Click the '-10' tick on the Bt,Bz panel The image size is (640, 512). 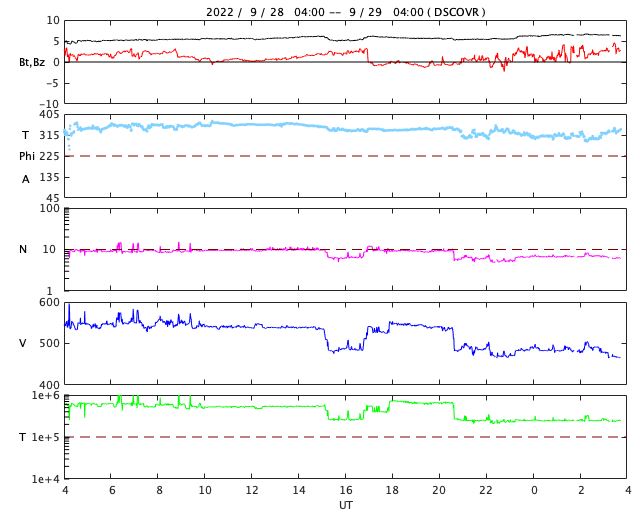click(49, 104)
